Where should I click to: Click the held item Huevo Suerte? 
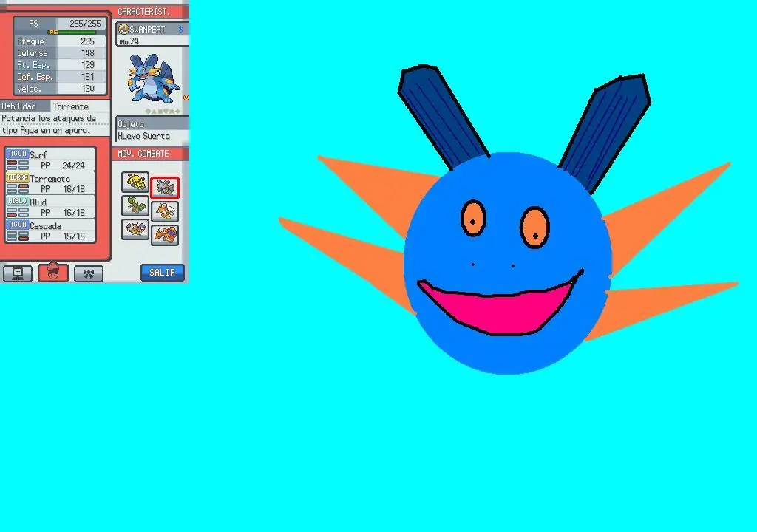(x=143, y=136)
